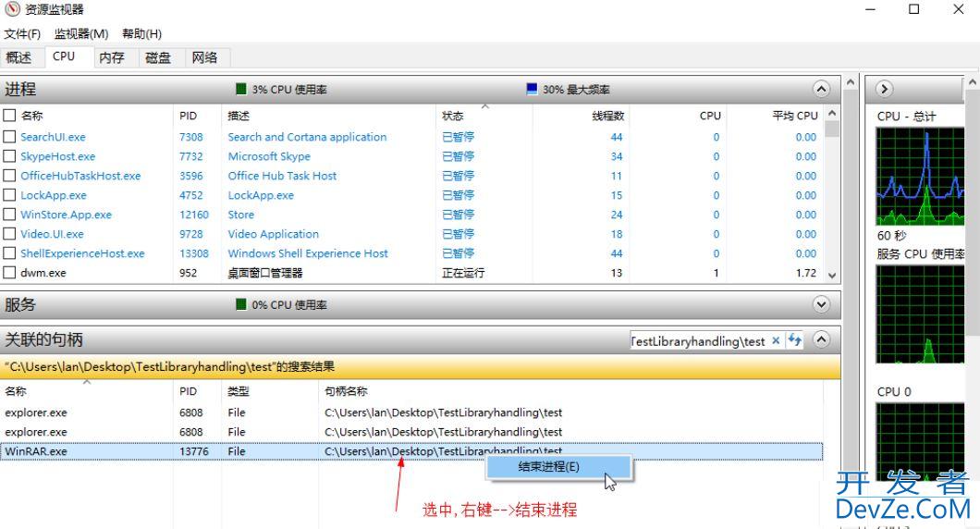This screenshot has width=980, height=529.
Task: Check the SearchUI.exe process checkbox
Action: (x=9, y=137)
